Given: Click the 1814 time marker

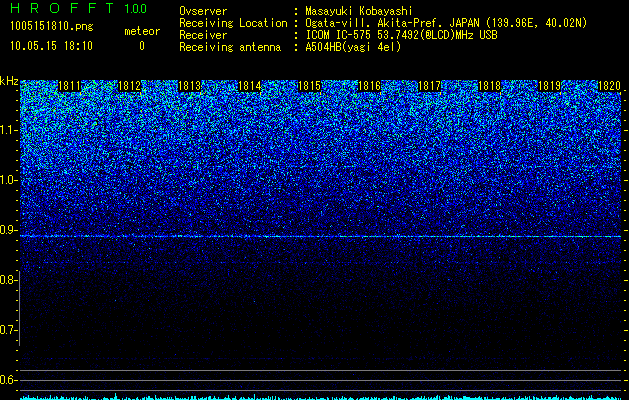Looking at the screenshot, I should (250, 86).
